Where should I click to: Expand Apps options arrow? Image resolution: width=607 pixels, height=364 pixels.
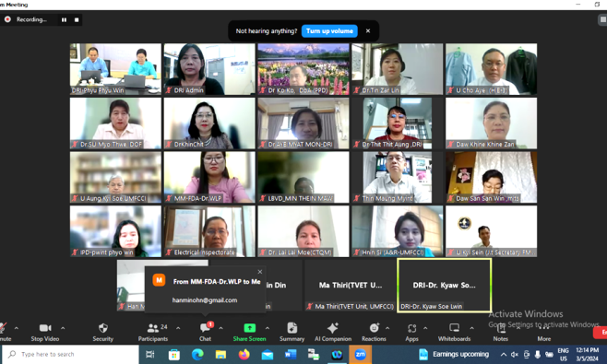tap(425, 328)
